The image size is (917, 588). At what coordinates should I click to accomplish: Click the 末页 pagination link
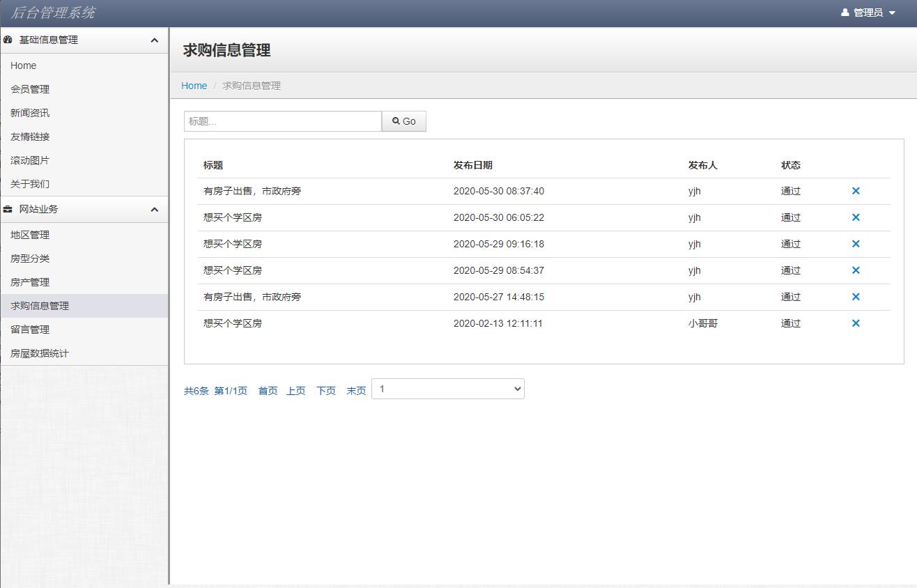[x=356, y=391]
